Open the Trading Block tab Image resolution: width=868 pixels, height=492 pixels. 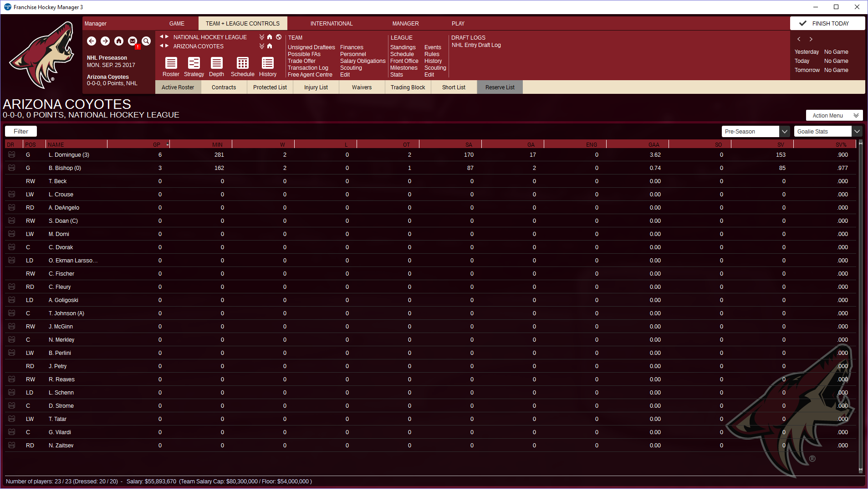pos(408,87)
